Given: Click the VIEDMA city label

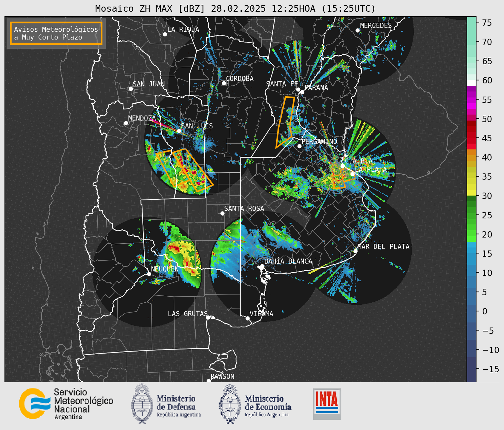Looking at the screenshot, I should [x=261, y=314].
